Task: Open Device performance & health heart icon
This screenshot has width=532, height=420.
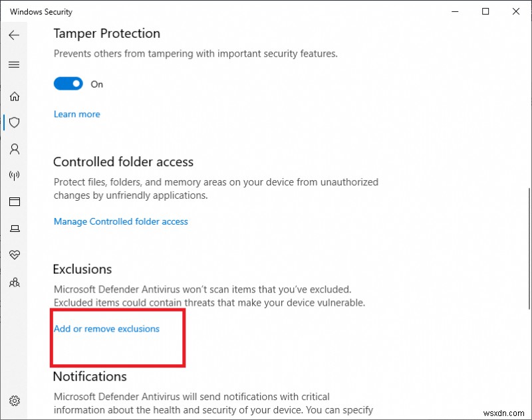Action: tap(15, 255)
